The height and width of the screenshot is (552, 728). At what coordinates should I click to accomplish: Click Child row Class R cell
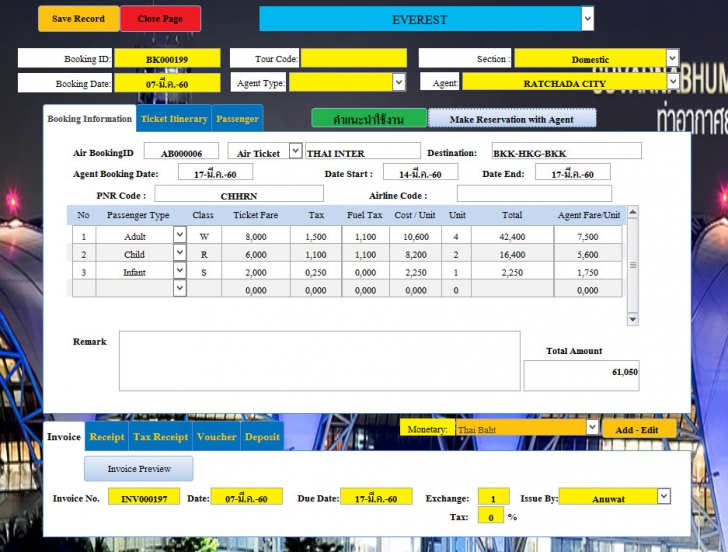pos(204,254)
